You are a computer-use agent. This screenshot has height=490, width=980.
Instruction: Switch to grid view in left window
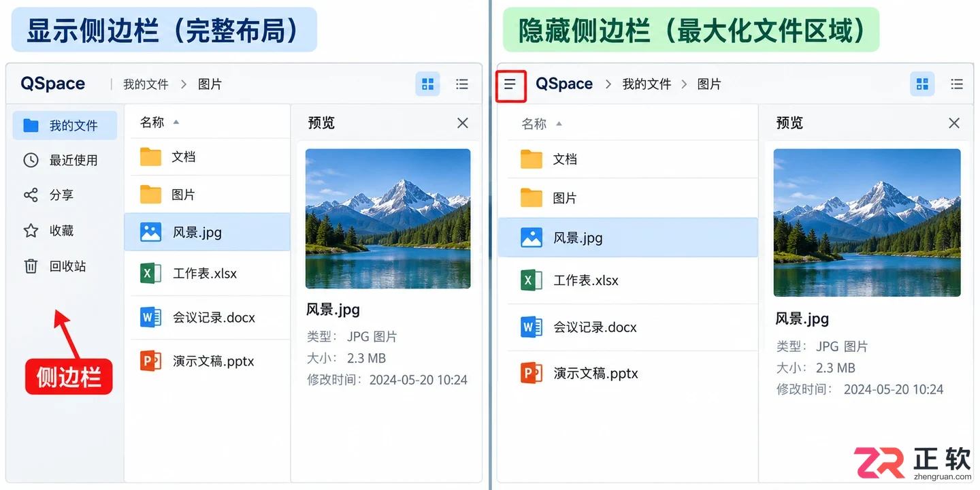(427, 84)
